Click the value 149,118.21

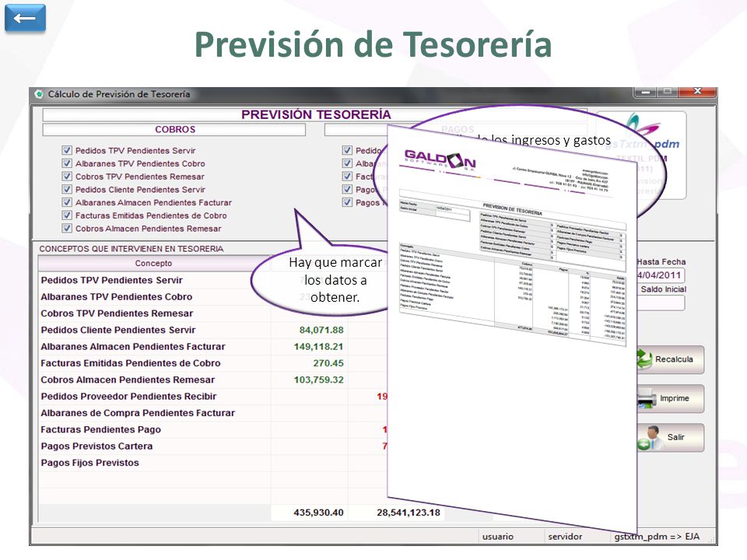coord(318,347)
